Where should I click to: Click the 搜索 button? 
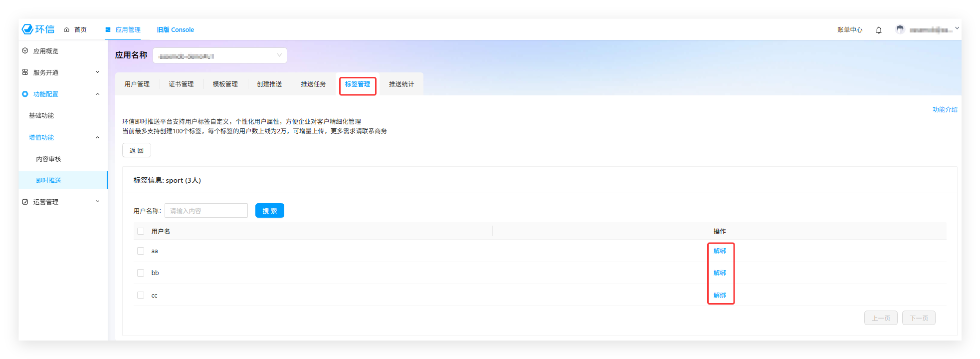[x=269, y=211]
